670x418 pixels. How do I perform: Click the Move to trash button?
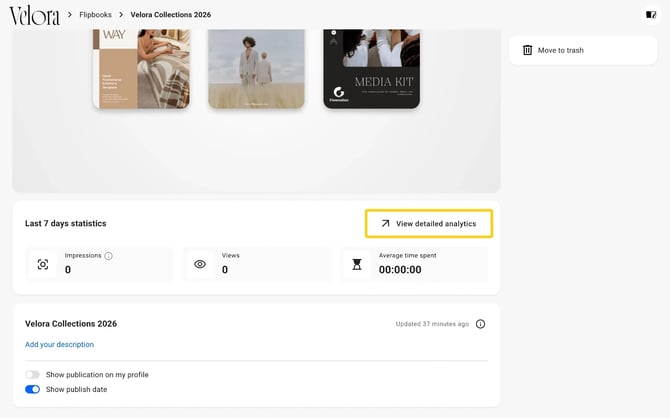pyautogui.click(x=583, y=50)
